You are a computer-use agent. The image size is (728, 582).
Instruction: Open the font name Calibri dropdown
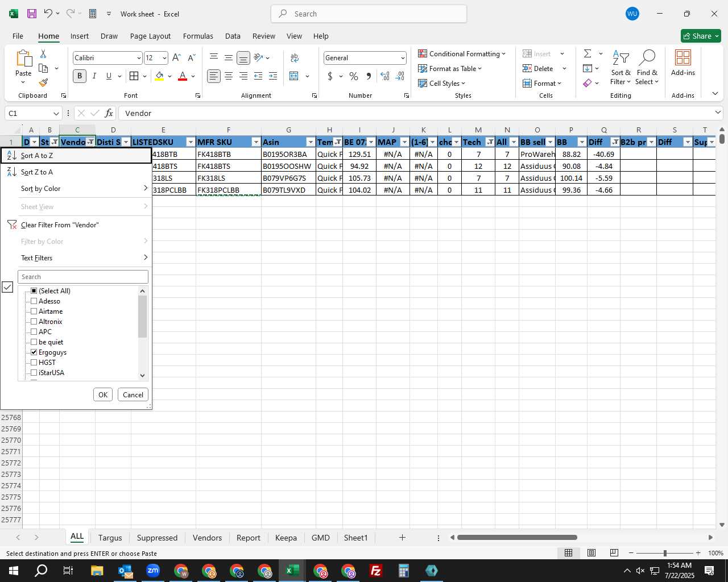pyautogui.click(x=138, y=58)
